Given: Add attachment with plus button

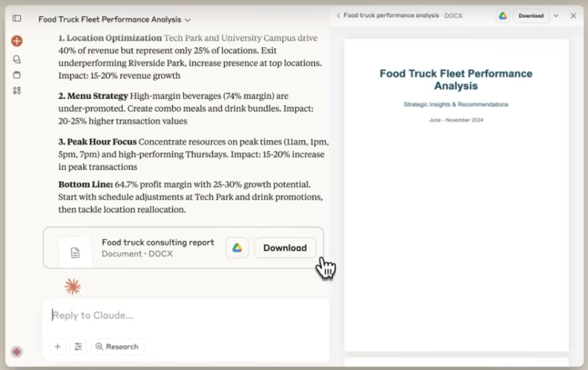Looking at the screenshot, I should 57,346.
